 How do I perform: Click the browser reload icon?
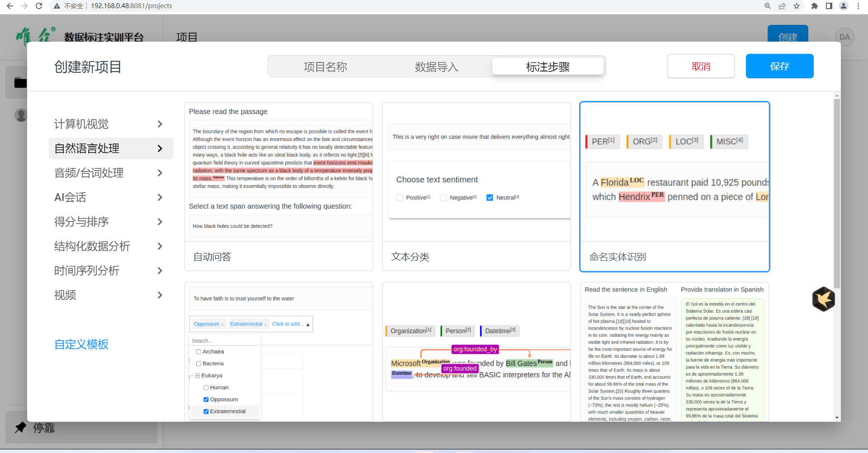pos(39,6)
